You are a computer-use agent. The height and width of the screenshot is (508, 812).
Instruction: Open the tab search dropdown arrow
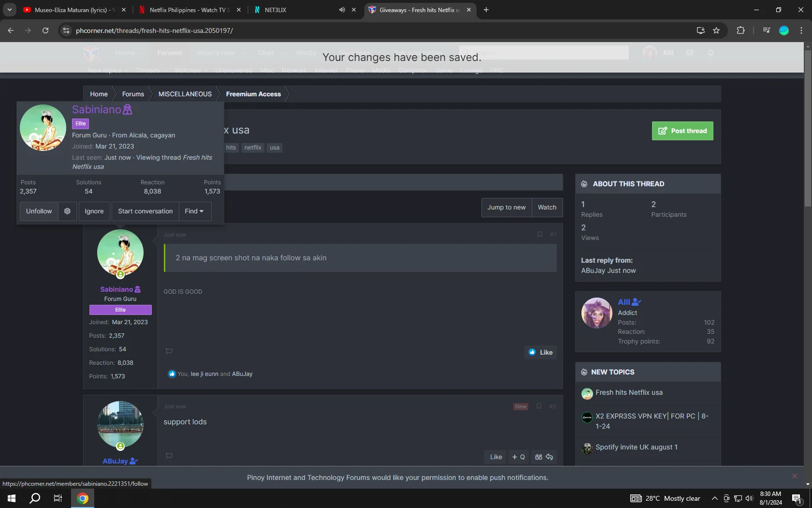coord(9,10)
